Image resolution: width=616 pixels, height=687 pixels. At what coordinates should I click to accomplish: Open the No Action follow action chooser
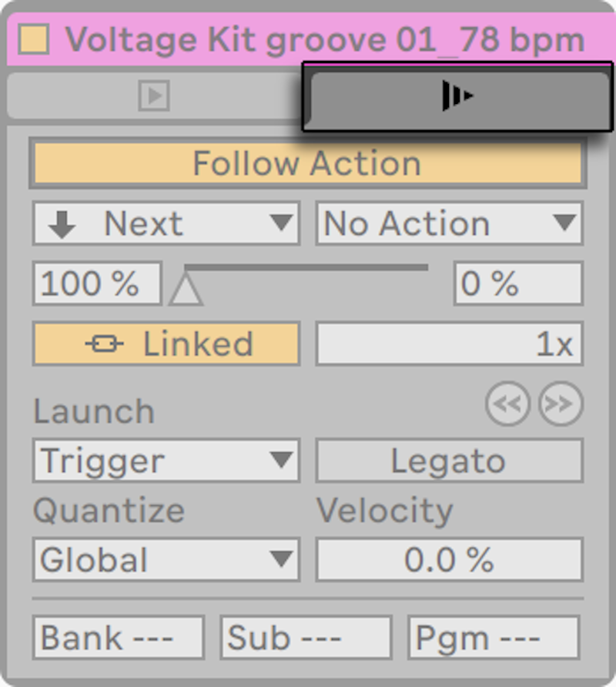[449, 223]
